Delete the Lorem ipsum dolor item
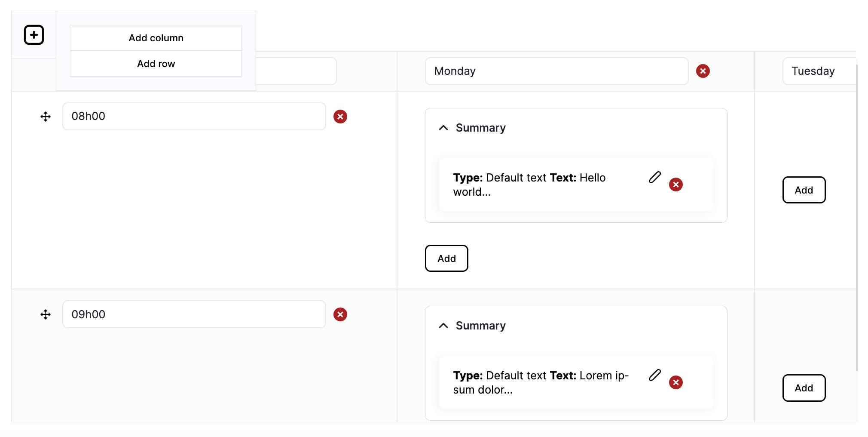The image size is (868, 437). (x=676, y=382)
